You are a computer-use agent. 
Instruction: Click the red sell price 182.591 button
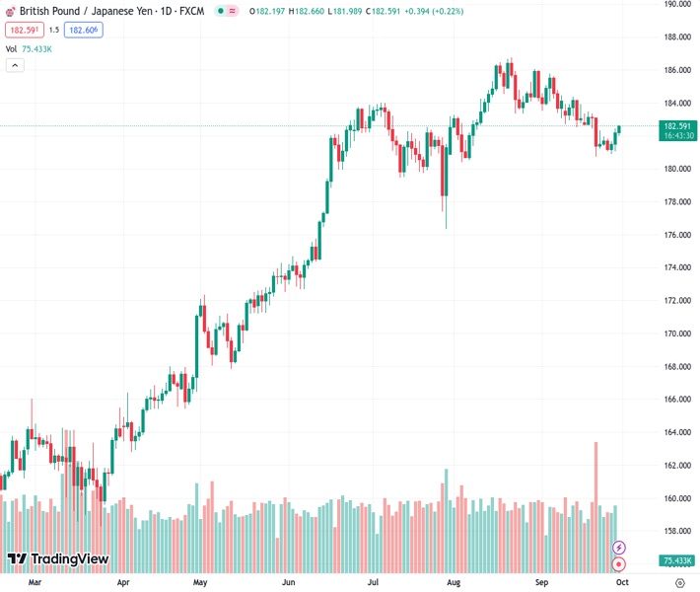tap(23, 30)
